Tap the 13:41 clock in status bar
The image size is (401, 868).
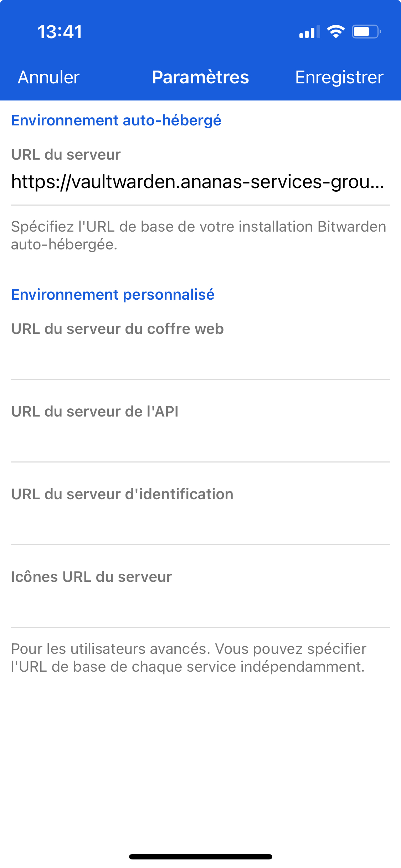[x=60, y=32]
